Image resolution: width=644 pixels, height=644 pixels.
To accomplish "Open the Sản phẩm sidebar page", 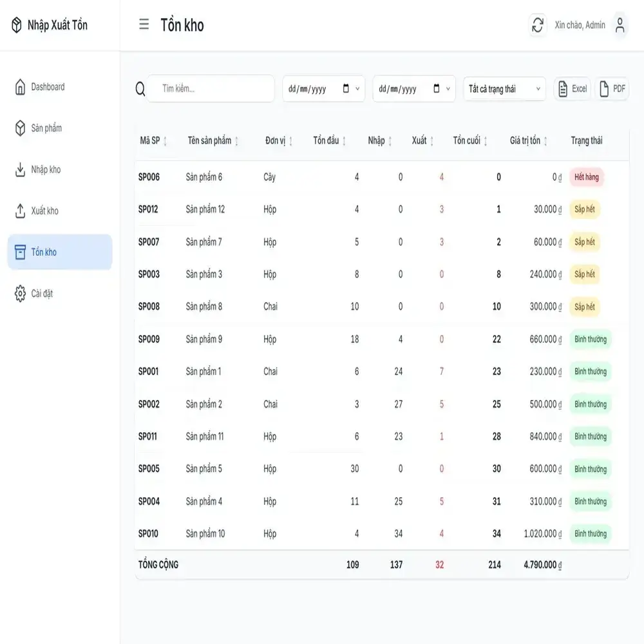I will [x=46, y=128].
